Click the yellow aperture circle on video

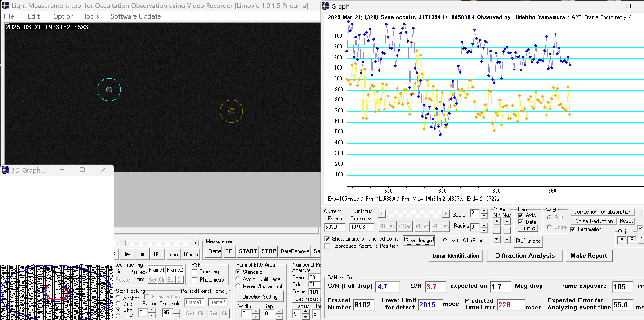click(231, 111)
